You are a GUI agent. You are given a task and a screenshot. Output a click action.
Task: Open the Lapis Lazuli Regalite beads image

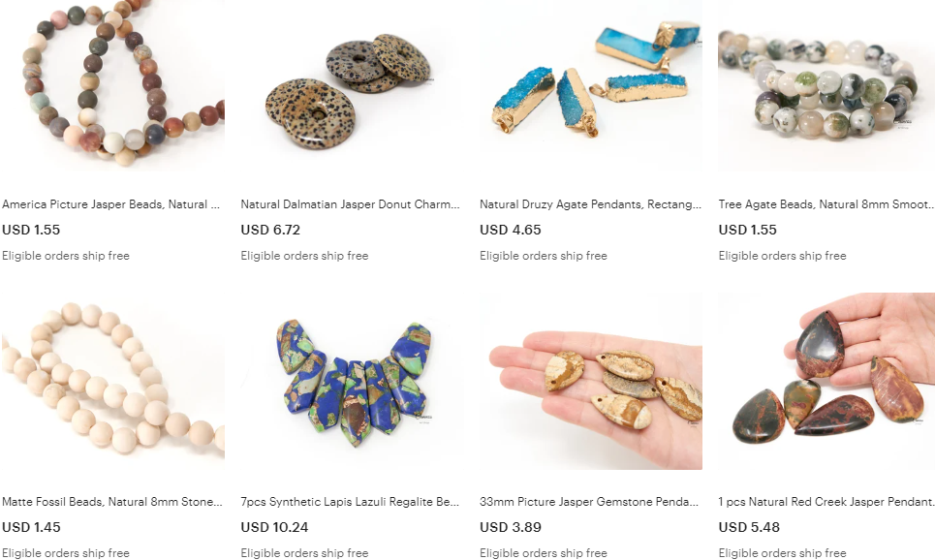coord(352,381)
